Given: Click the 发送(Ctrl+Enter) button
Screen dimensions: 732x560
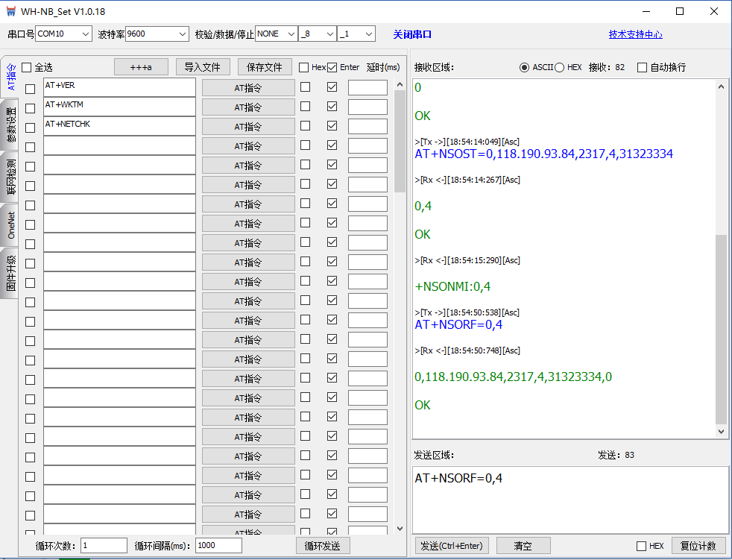Looking at the screenshot, I should [x=452, y=546].
